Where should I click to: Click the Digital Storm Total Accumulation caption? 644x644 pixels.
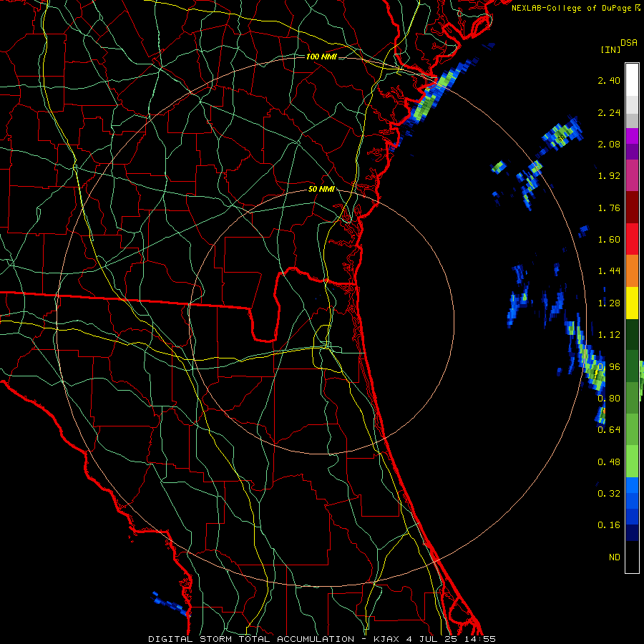pos(322,639)
